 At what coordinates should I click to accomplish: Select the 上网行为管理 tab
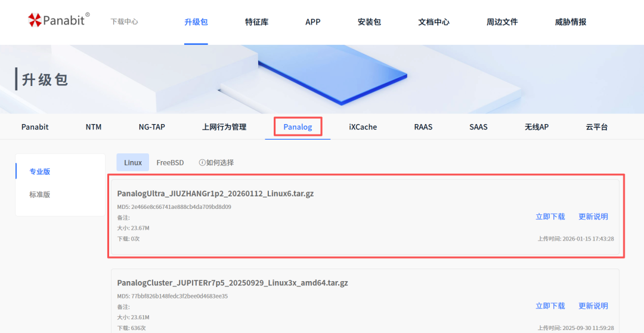pos(224,127)
